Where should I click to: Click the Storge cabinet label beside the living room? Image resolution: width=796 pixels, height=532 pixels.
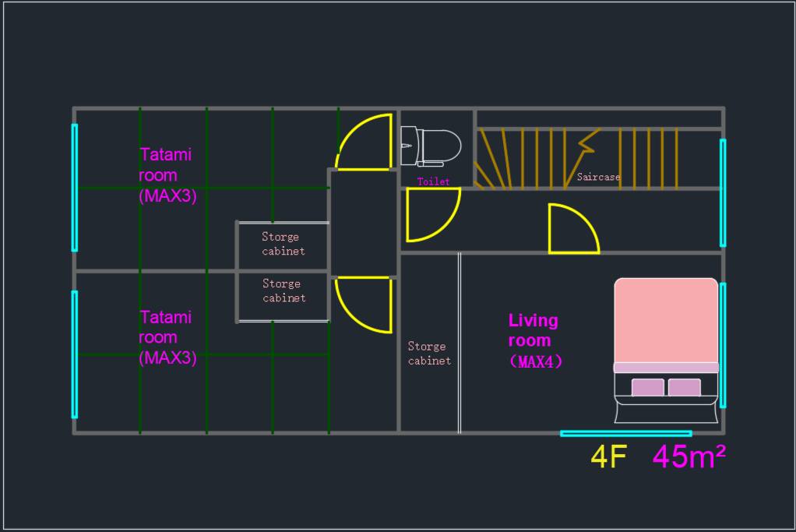[x=429, y=354]
